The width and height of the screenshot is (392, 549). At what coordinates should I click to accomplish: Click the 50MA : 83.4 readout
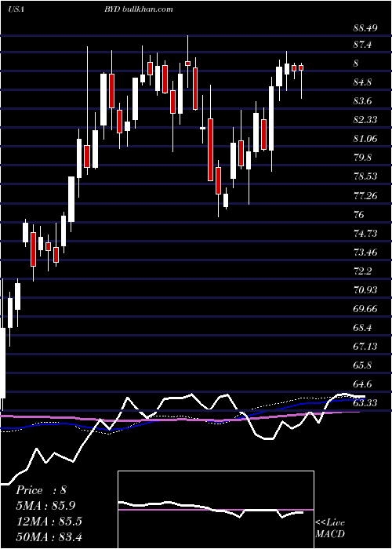tap(49, 536)
